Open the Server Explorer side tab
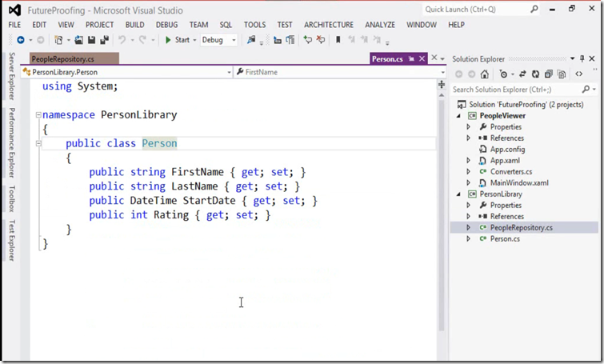Image resolution: width=604 pixels, height=364 pixels. (x=12, y=76)
